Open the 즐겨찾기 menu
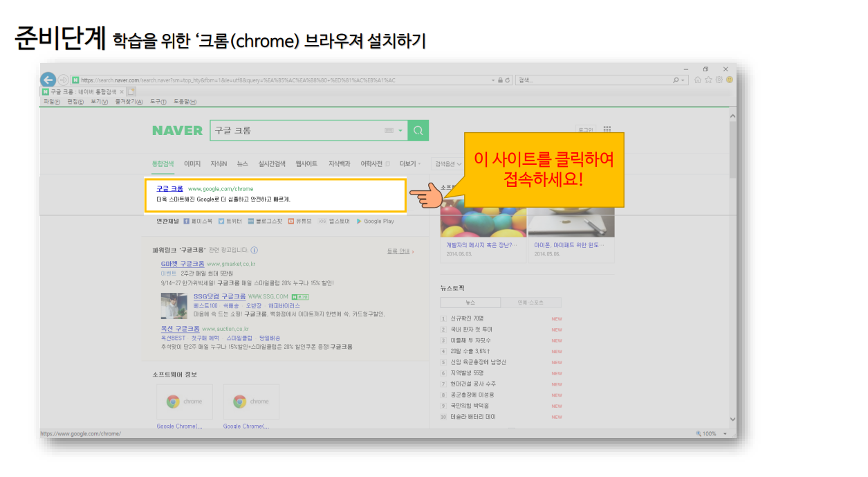 pos(129,102)
